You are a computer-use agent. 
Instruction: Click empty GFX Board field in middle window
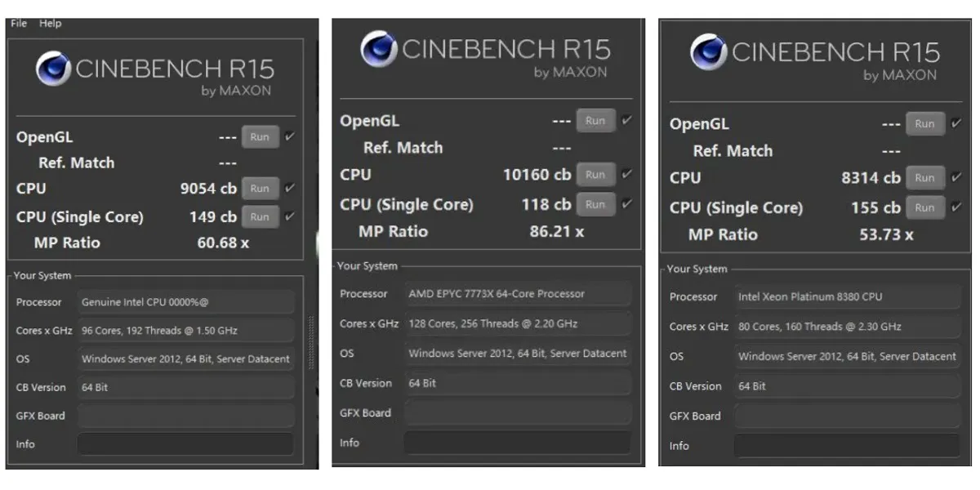(x=518, y=412)
